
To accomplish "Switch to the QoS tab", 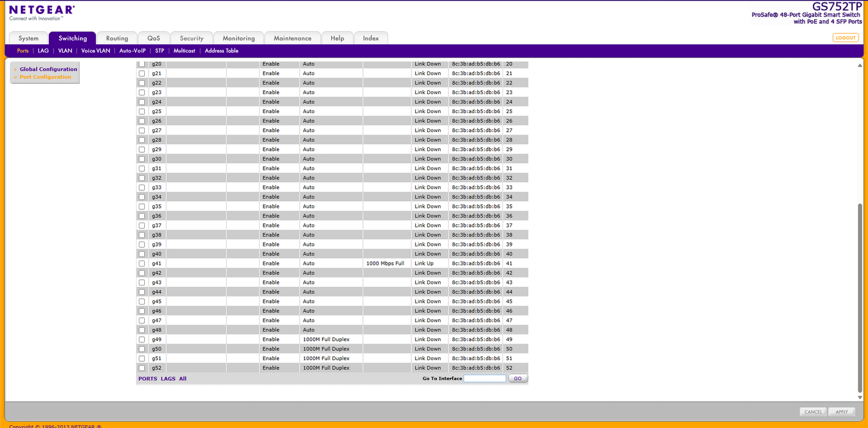I will [153, 38].
